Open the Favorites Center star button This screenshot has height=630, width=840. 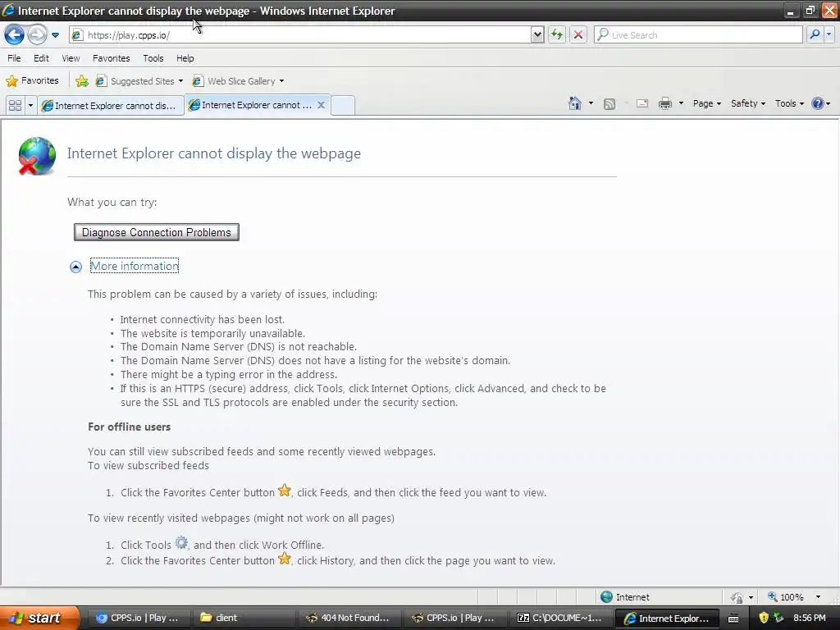(x=32, y=81)
